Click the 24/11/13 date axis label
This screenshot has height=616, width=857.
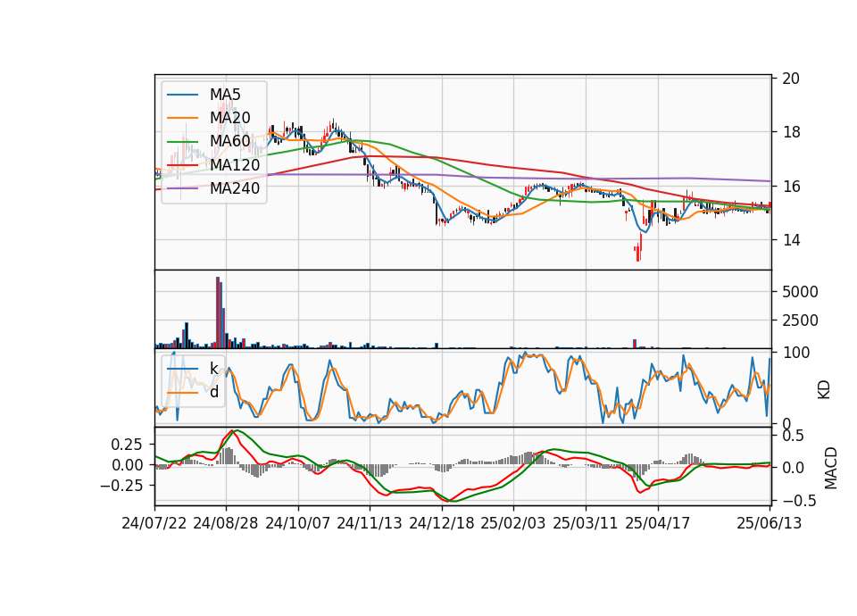[x=370, y=523]
